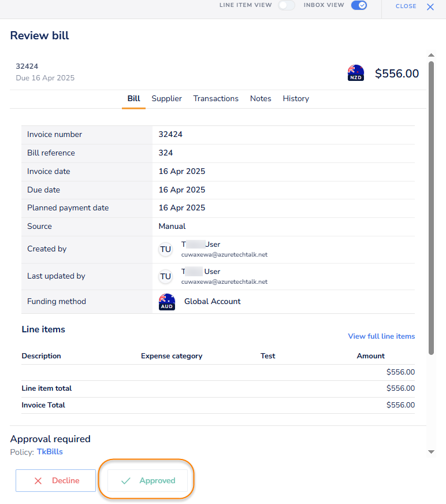Open View full line items link
This screenshot has width=446, height=504.
click(x=381, y=336)
